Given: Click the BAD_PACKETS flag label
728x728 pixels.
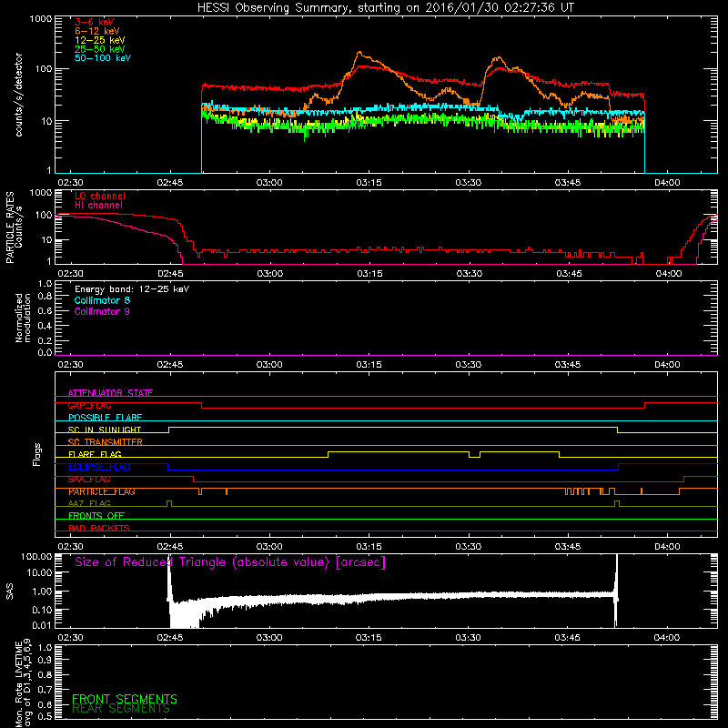Looking at the screenshot, I should tap(99, 528).
